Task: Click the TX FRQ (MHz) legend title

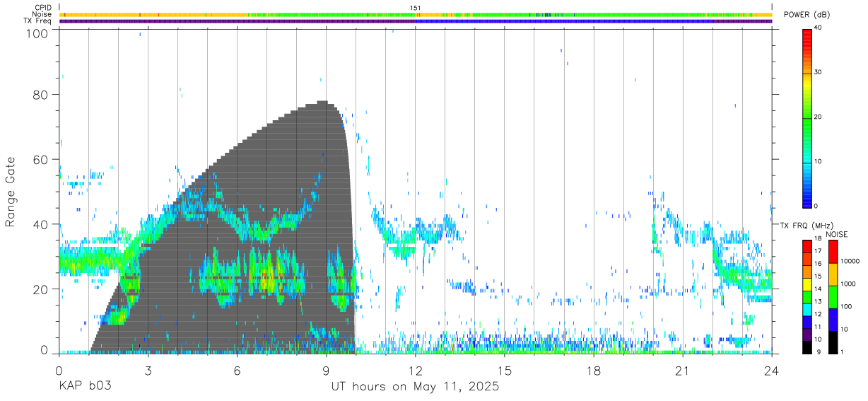Action: [x=807, y=226]
